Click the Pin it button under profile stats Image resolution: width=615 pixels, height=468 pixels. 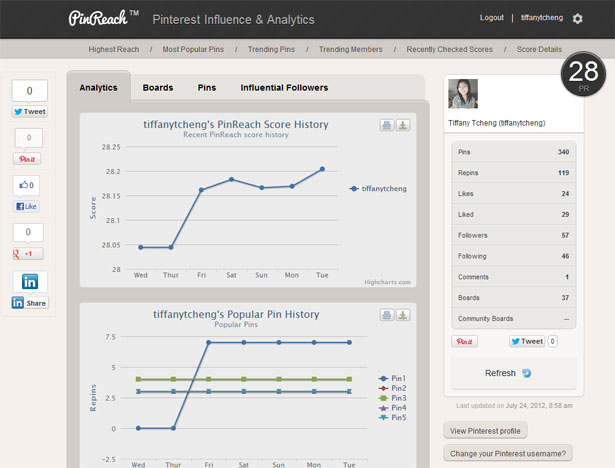click(x=464, y=341)
